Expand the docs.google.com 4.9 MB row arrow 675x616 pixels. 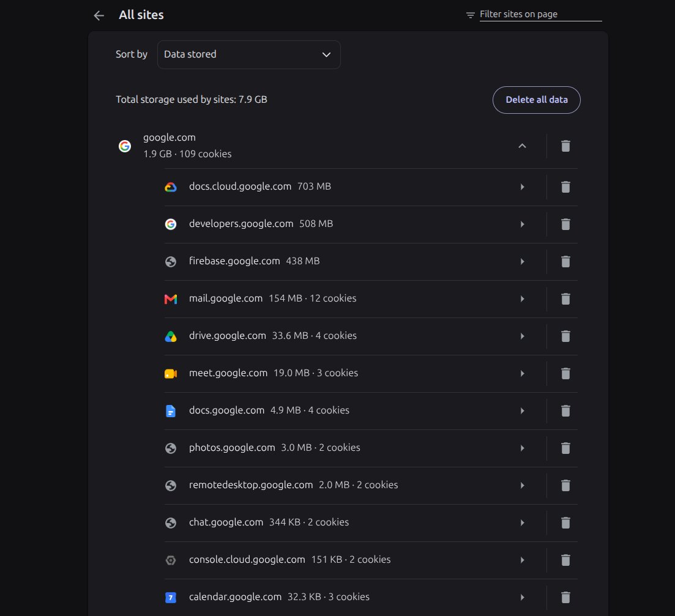(x=522, y=411)
